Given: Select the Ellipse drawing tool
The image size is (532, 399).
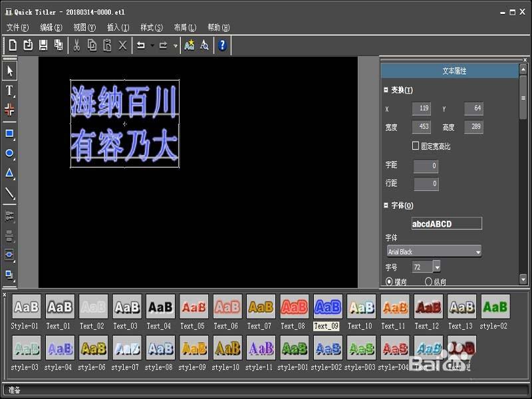Looking at the screenshot, I should click(9, 154).
